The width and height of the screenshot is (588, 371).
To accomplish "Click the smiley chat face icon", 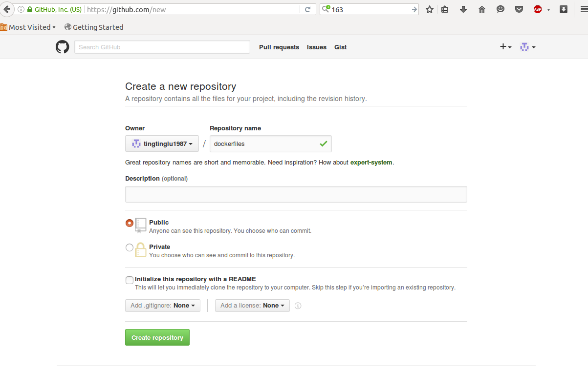I will 501,9.
